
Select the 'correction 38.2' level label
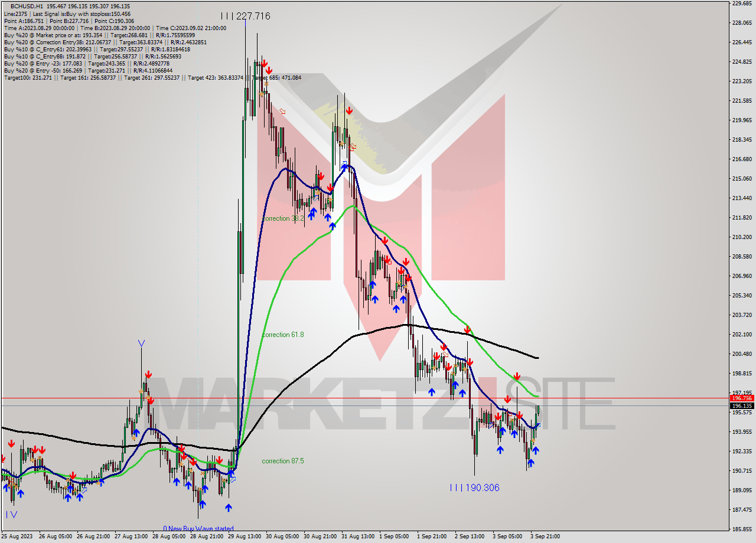[x=283, y=218]
